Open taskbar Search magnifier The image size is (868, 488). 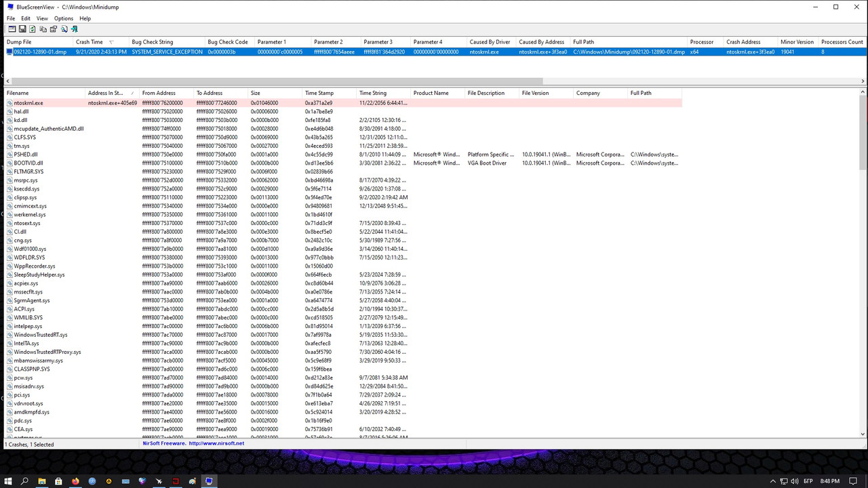24,481
